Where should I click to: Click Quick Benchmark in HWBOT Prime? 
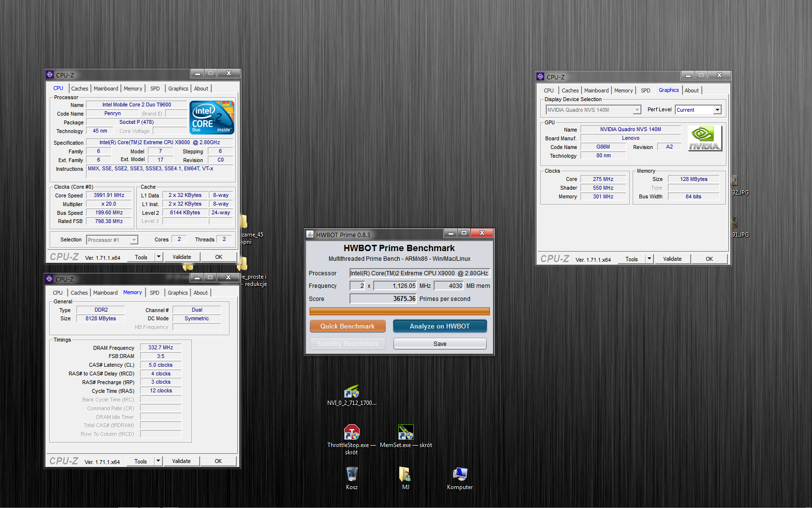pos(348,326)
